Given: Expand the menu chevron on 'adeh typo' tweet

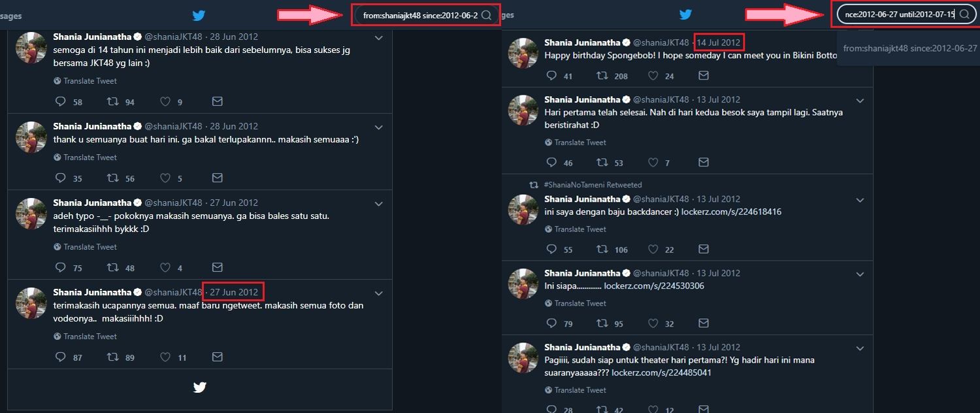Looking at the screenshot, I should (379, 204).
